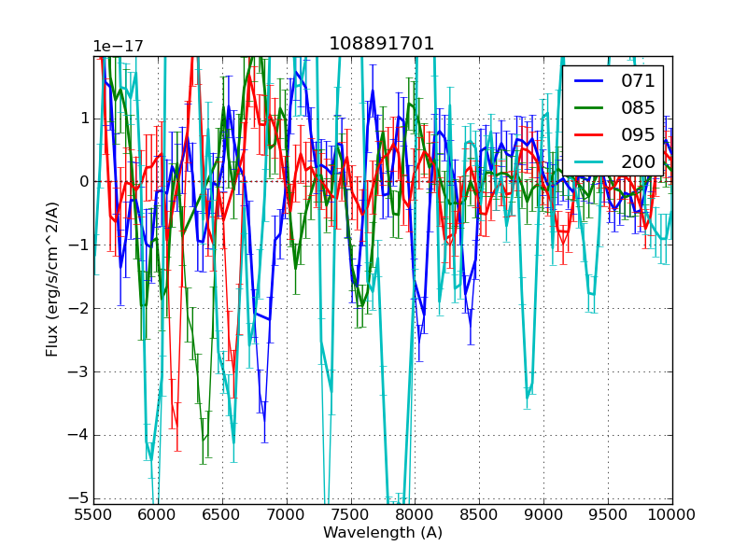Select the 071 legend label
Screen dimensions: 747x560
tap(638, 81)
